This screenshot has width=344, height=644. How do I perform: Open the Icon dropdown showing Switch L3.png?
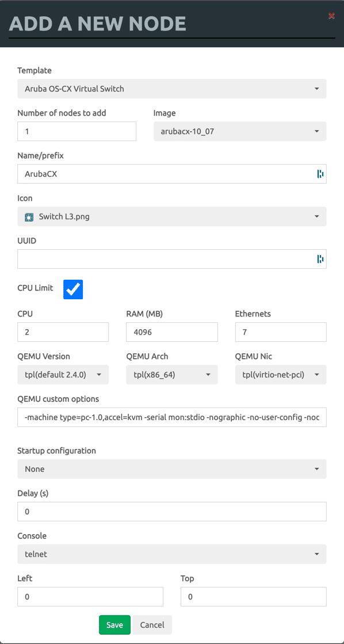click(172, 216)
